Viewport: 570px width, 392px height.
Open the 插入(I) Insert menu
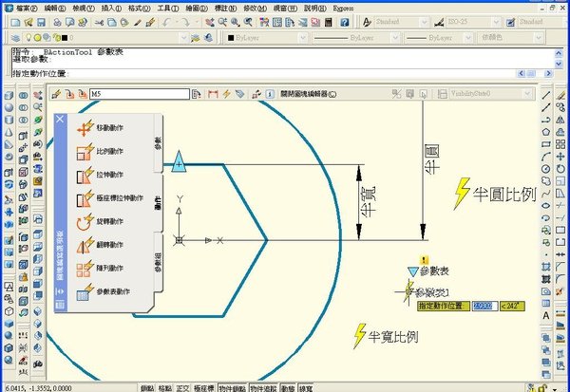click(x=111, y=8)
